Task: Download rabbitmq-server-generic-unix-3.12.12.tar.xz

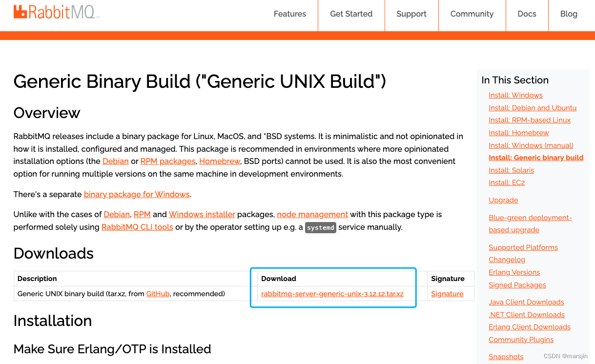Action: point(332,293)
